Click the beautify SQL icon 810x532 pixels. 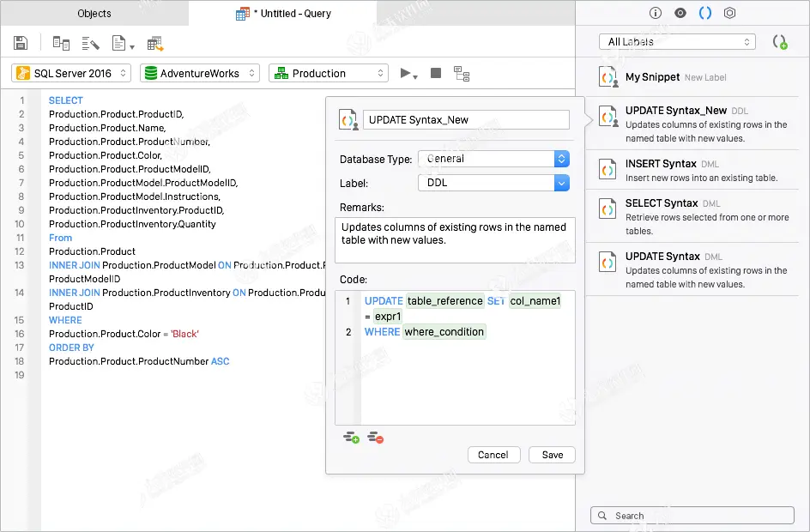click(90, 44)
